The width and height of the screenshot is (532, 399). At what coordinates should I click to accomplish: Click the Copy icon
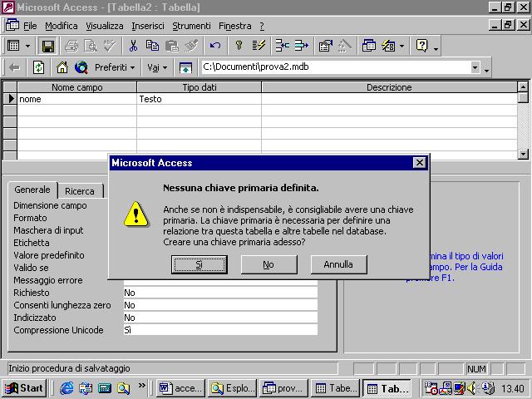[x=152, y=46]
